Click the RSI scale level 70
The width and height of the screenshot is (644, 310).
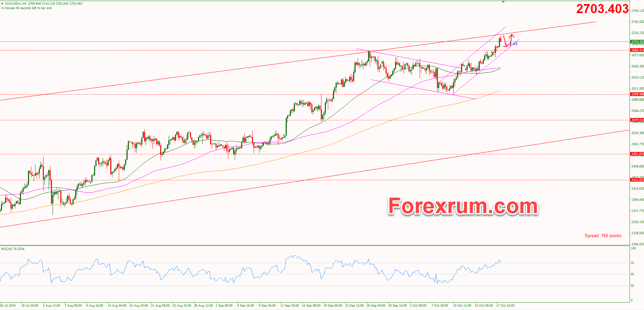coord(633,263)
